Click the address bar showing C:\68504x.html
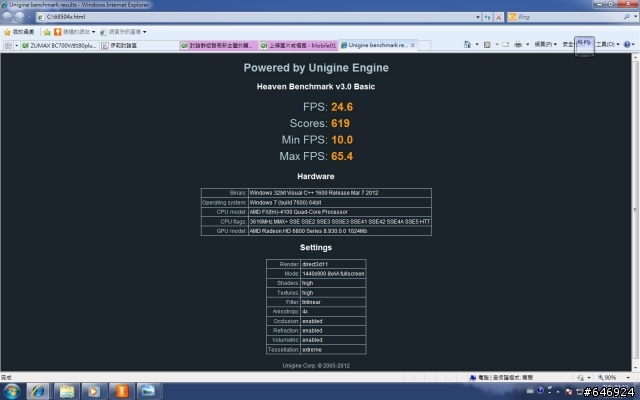 click(x=256, y=17)
